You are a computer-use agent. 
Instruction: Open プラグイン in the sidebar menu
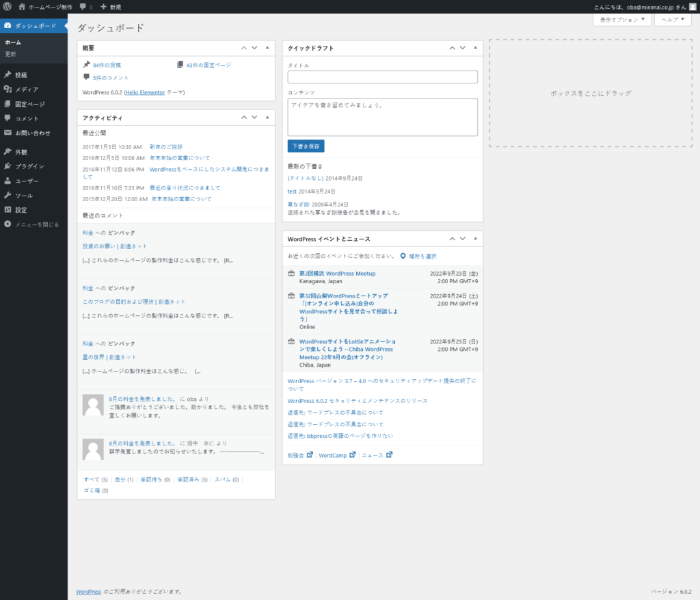(x=29, y=166)
